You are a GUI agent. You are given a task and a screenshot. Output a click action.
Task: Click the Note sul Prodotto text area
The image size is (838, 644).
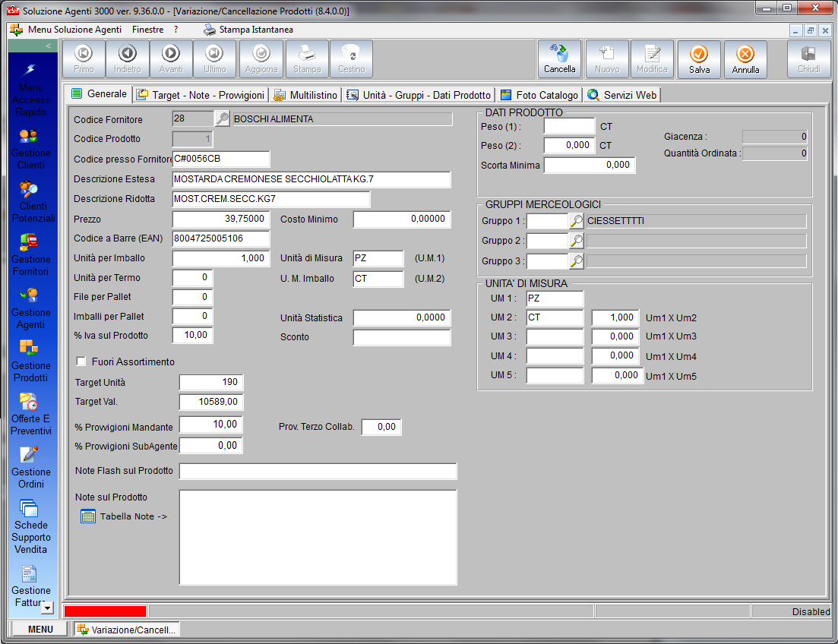(318, 537)
